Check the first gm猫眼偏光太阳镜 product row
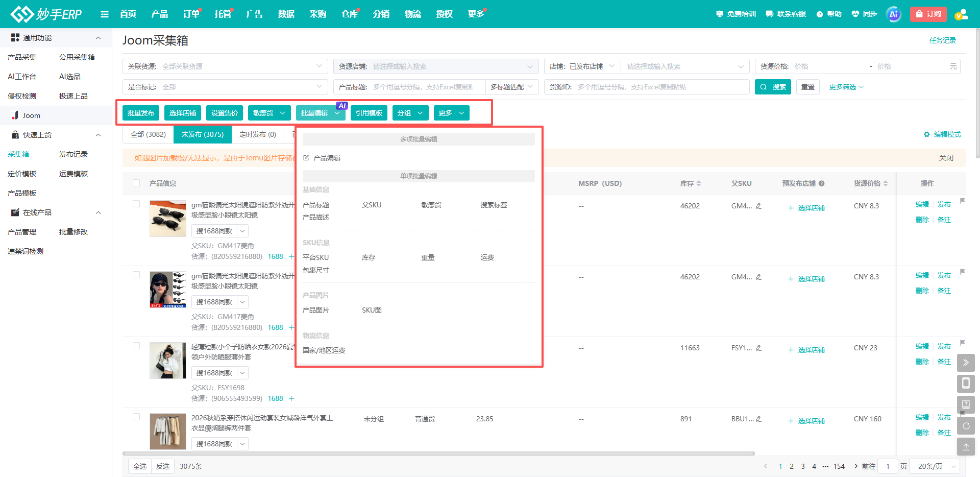980x477 pixels. pyautogui.click(x=136, y=204)
